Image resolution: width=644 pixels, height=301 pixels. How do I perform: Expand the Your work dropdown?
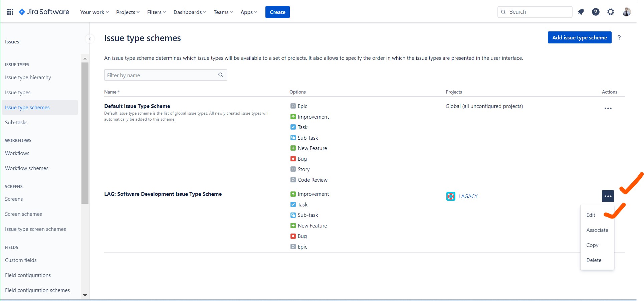click(94, 12)
